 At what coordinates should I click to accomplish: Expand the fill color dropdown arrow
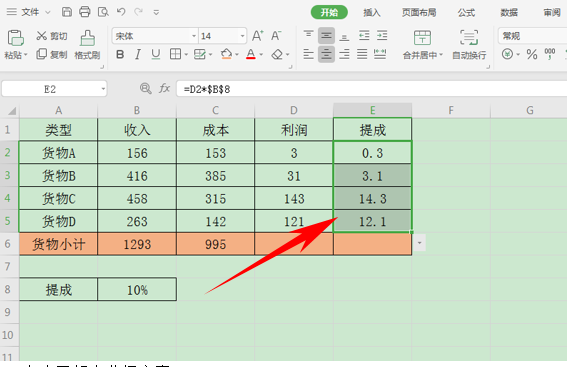(x=237, y=55)
